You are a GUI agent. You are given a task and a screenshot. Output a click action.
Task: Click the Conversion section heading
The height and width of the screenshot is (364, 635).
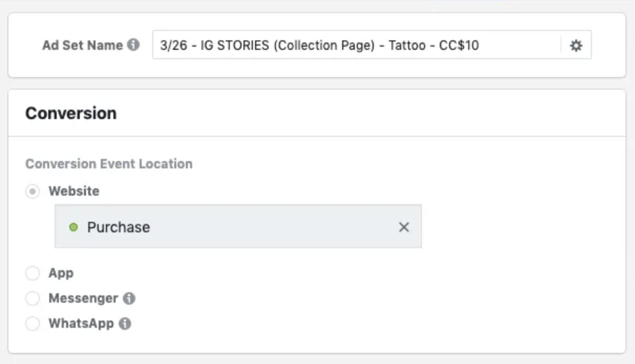tap(71, 113)
